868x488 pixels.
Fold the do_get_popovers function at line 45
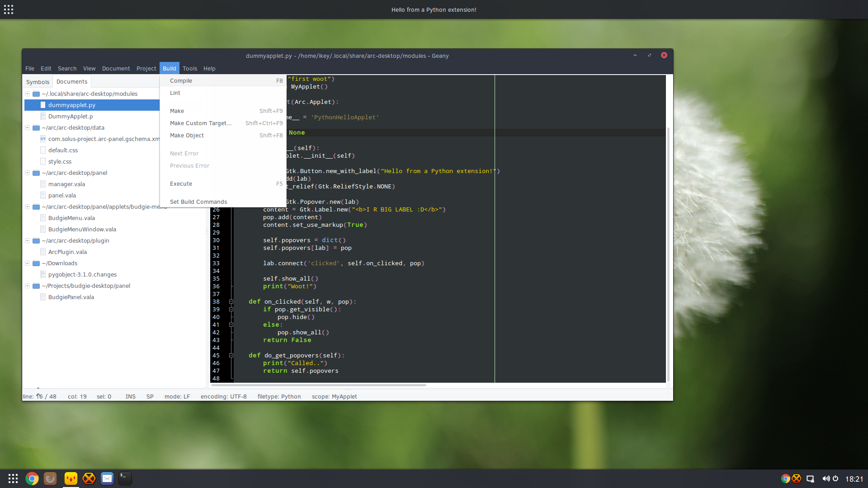(x=231, y=356)
